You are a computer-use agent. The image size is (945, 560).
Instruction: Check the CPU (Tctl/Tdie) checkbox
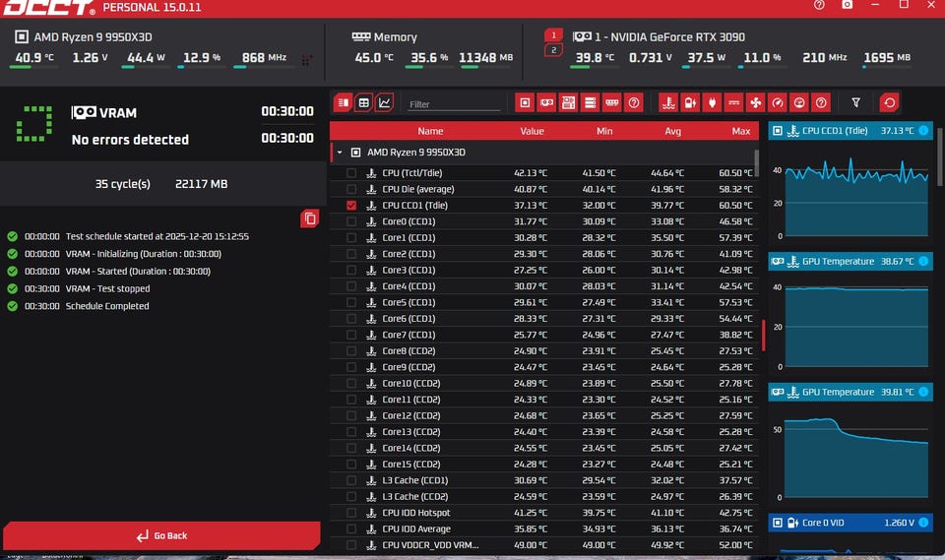[x=351, y=173]
